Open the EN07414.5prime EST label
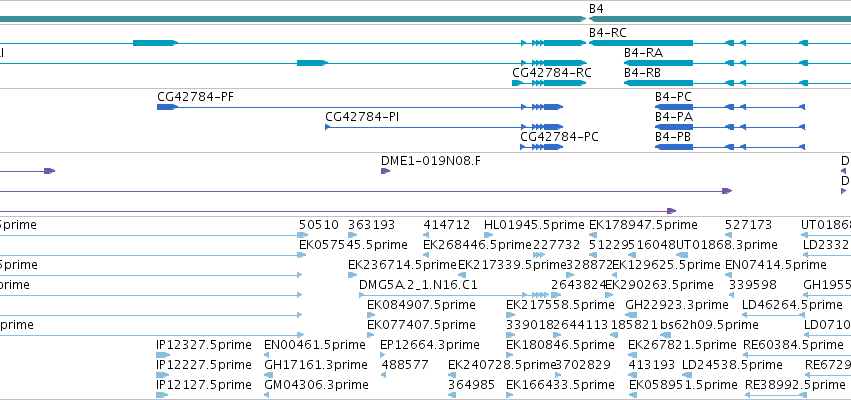This screenshot has height=400, width=851. click(x=776, y=265)
